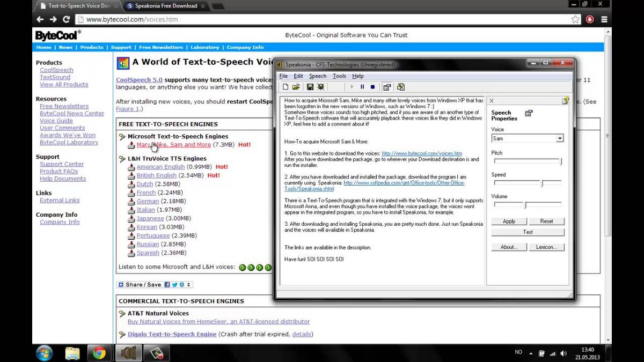The image size is (644, 362).
Task: Click the New document icon in Speakonia
Action: tap(286, 86)
